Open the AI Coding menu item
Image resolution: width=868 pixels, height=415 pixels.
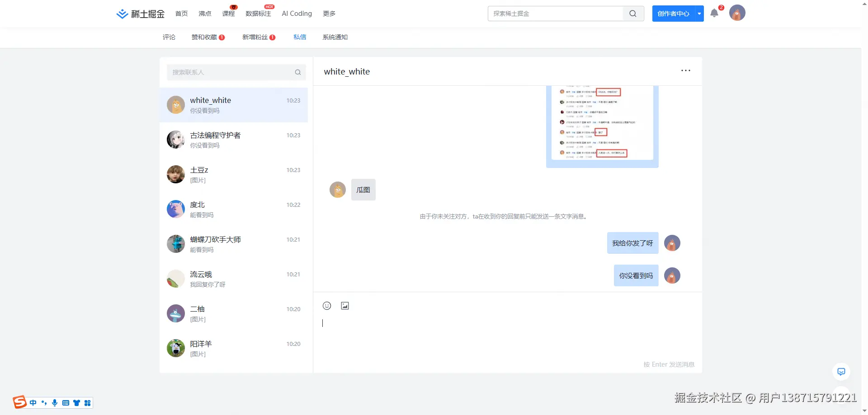tap(297, 14)
